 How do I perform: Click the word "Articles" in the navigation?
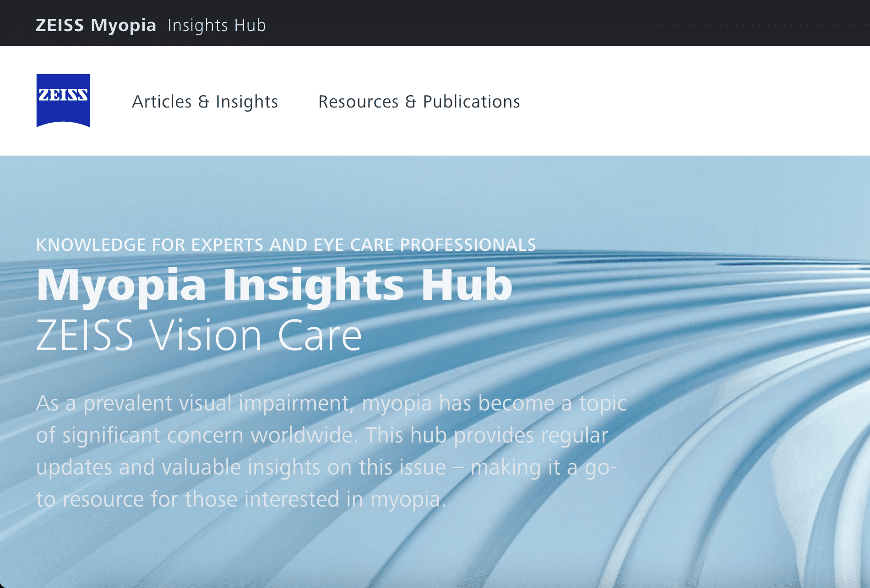162,102
